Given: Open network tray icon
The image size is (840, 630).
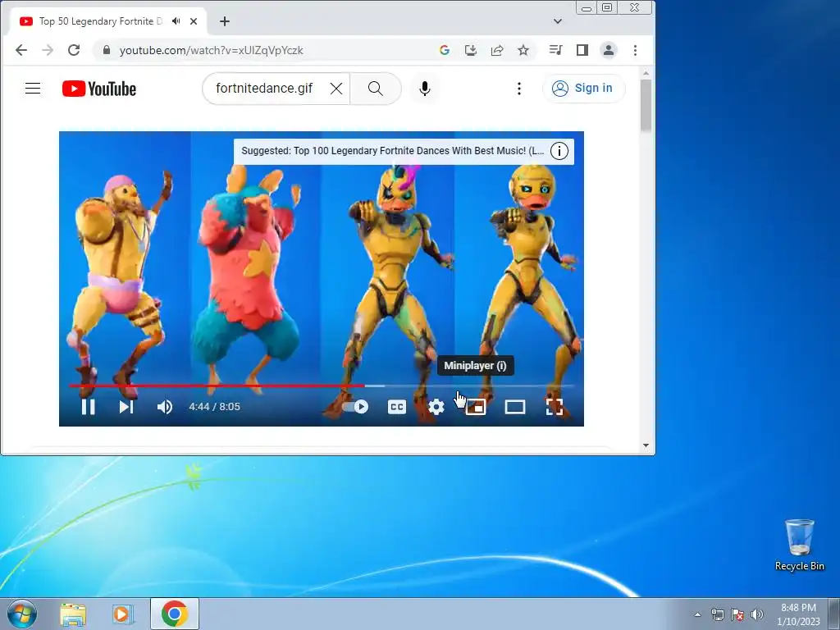Looking at the screenshot, I should coord(717,614).
